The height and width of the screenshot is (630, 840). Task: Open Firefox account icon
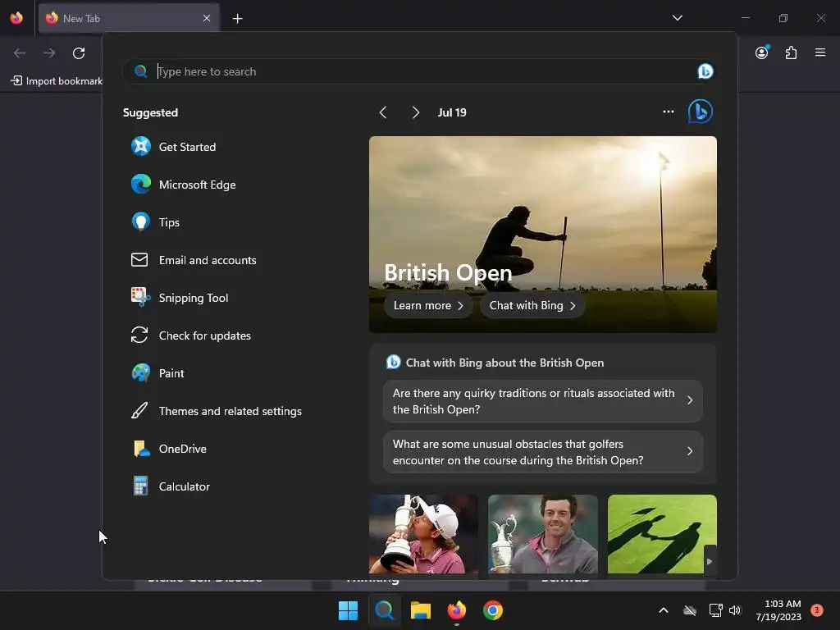(762, 52)
